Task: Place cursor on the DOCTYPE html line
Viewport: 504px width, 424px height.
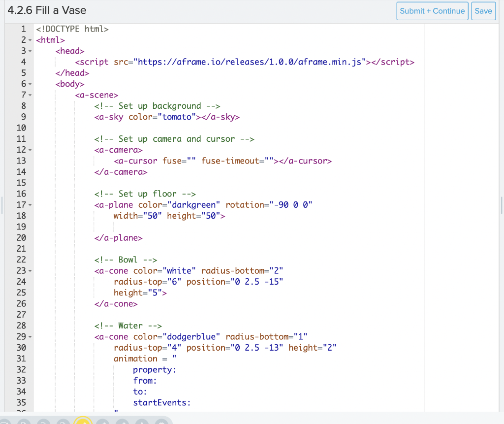Action: tap(72, 29)
